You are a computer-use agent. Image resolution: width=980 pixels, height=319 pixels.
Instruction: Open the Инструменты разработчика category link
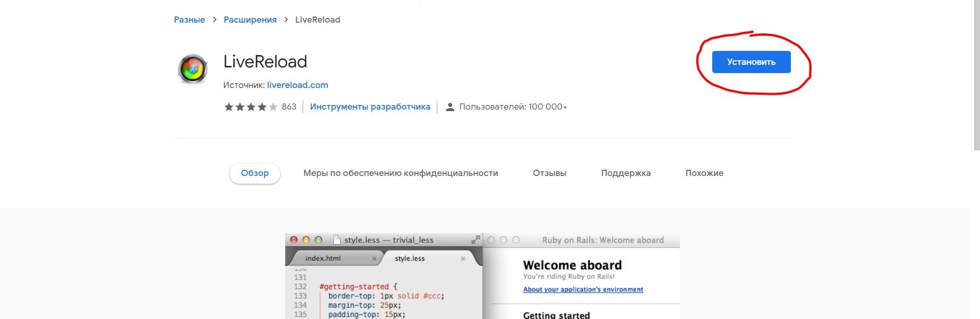370,107
